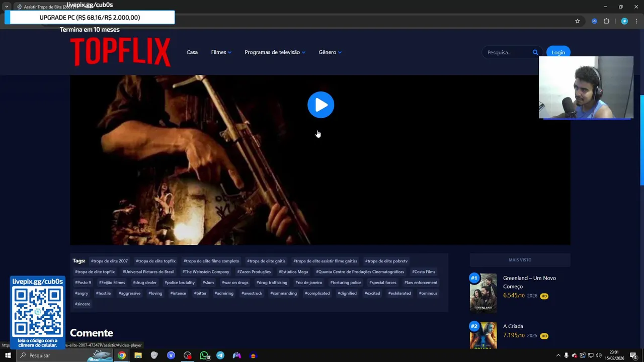Image resolution: width=644 pixels, height=362 pixels.
Task: Open tag #tropa de elite grátis
Action: (x=266, y=261)
